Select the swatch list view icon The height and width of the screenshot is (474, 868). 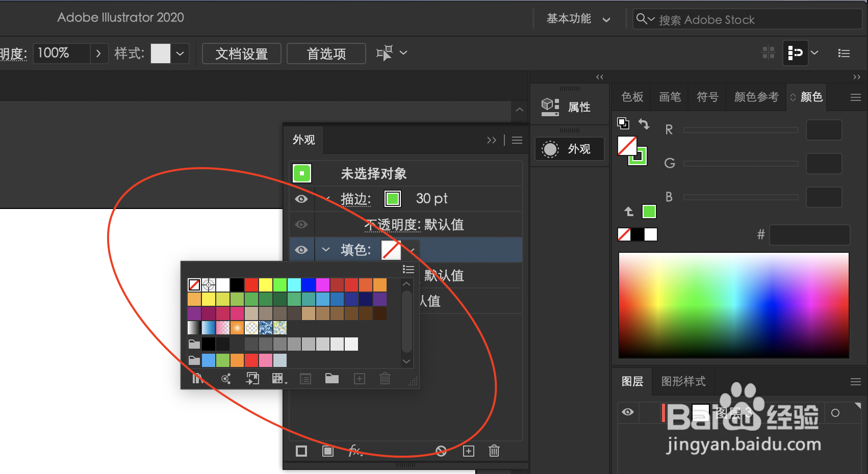pos(305,379)
